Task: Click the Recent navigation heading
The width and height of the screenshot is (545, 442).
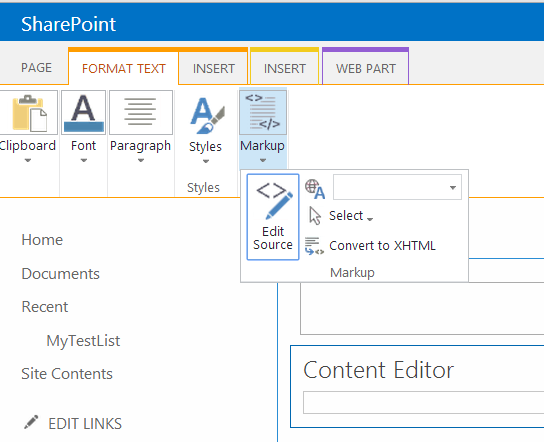Action: coord(45,307)
